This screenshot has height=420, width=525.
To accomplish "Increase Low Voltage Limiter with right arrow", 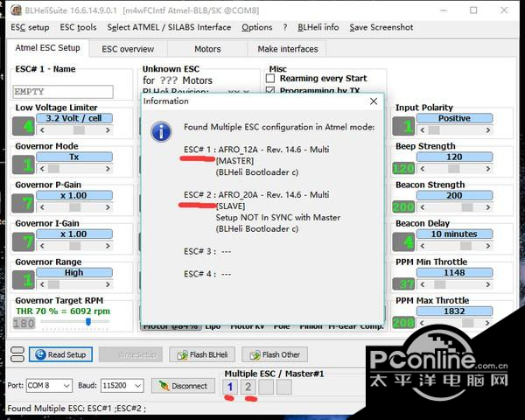I will (108, 130).
